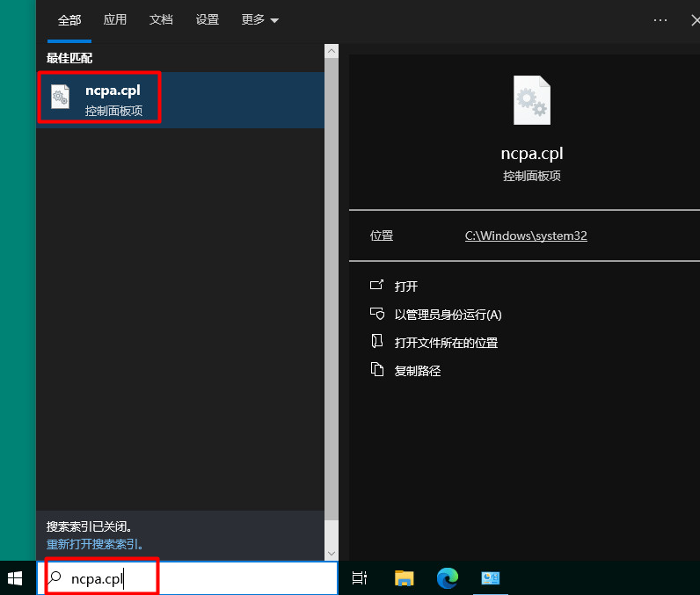
Task: Switch to the 全部 tab
Action: pos(69,19)
